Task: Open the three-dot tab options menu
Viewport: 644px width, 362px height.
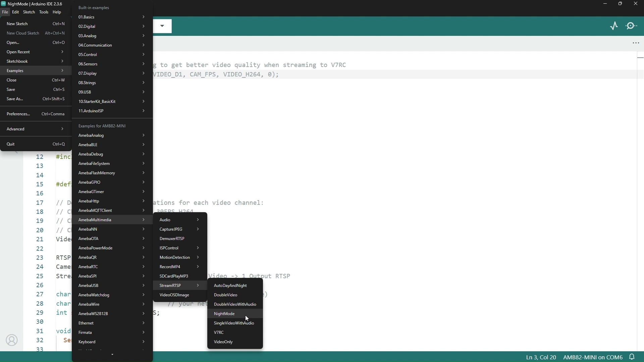Action: tap(636, 43)
